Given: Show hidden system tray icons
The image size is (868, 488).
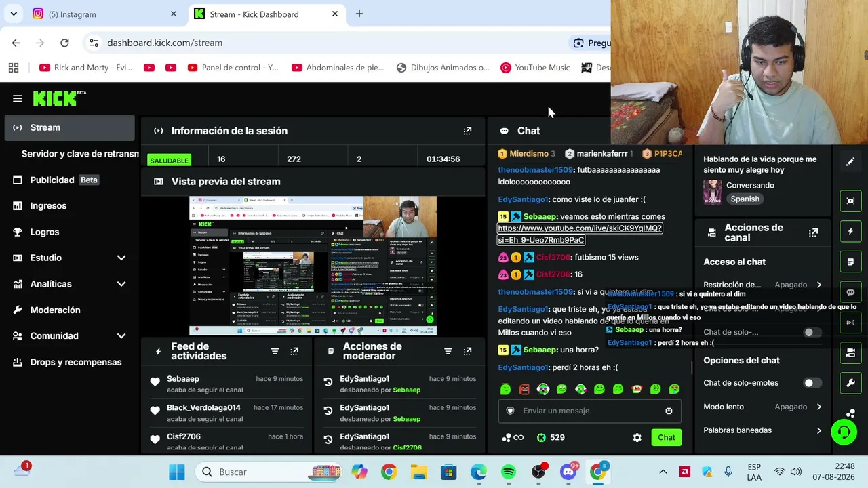Looking at the screenshot, I should tap(663, 472).
